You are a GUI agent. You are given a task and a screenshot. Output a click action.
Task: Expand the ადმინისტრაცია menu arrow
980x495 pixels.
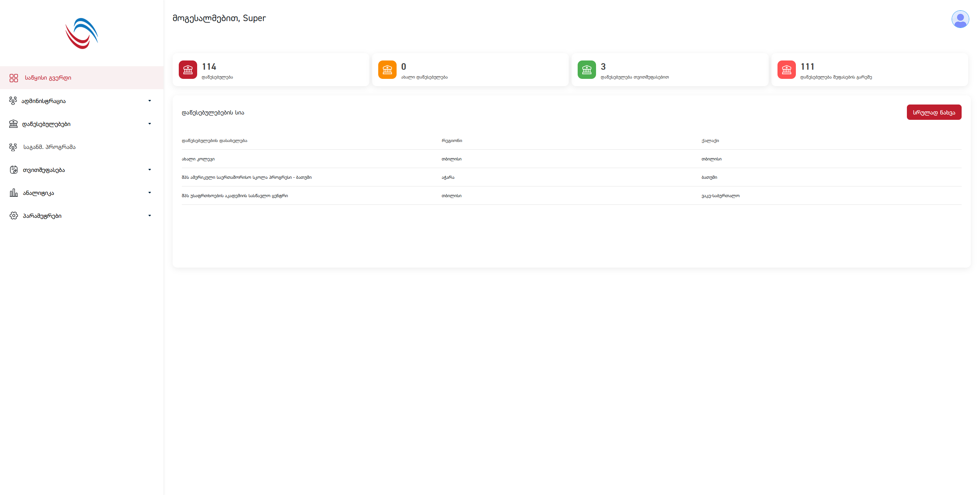[150, 101]
